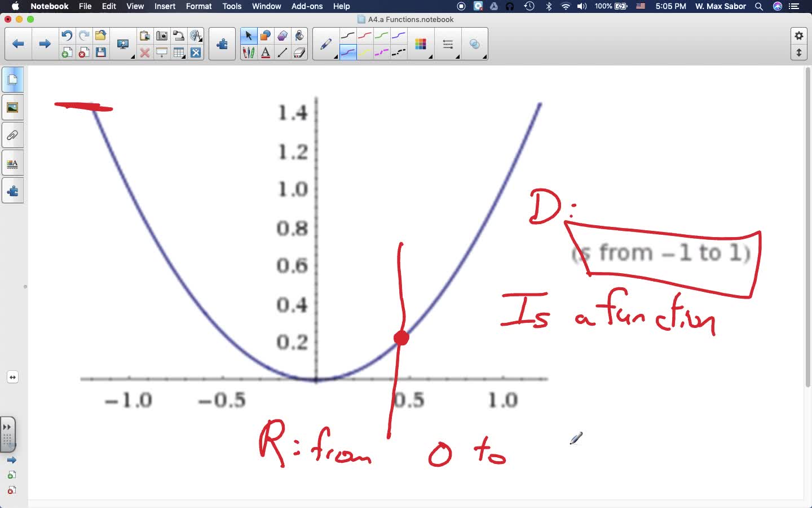
Task: Open the screen capture camera tool
Action: [162, 36]
